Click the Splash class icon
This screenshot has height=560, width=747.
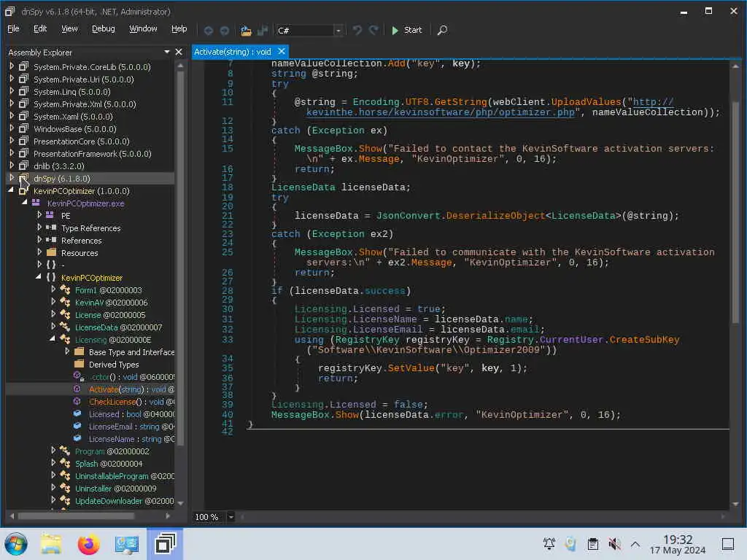tap(65, 463)
